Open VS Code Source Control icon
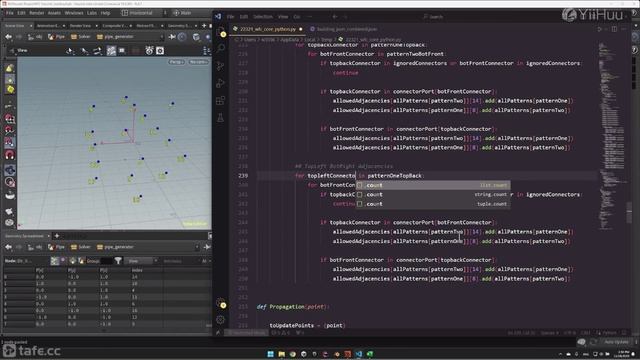 220,66
